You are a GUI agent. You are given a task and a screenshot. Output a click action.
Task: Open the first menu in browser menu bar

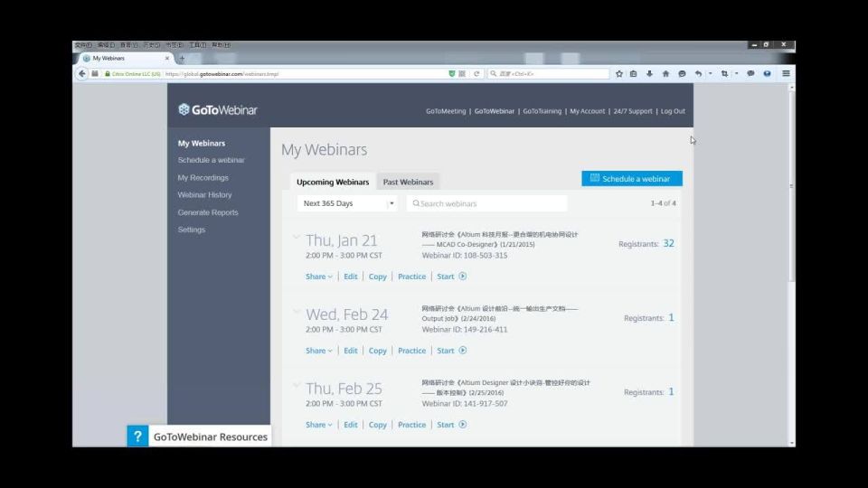[83, 45]
